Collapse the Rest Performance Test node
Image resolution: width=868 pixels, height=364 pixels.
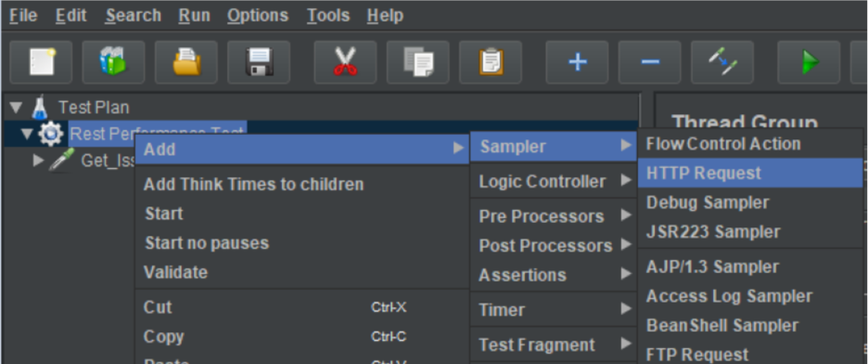pyautogui.click(x=27, y=134)
